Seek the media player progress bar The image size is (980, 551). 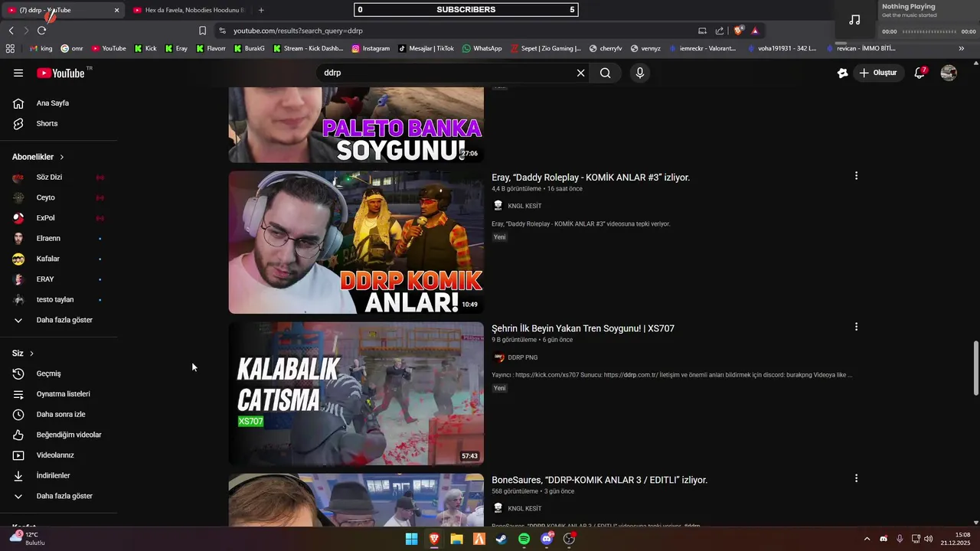[x=929, y=31]
